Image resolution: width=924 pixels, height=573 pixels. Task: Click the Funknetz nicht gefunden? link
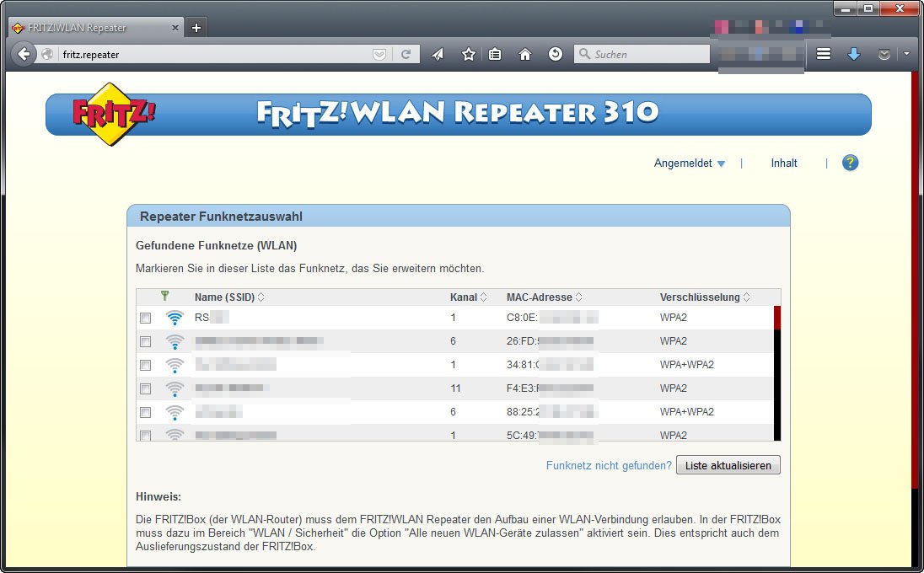click(x=609, y=465)
